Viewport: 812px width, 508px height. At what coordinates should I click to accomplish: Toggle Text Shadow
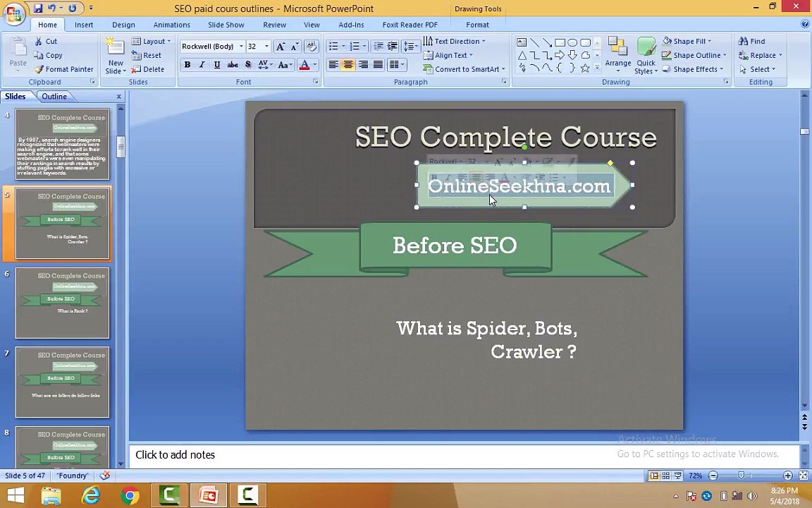click(x=248, y=64)
